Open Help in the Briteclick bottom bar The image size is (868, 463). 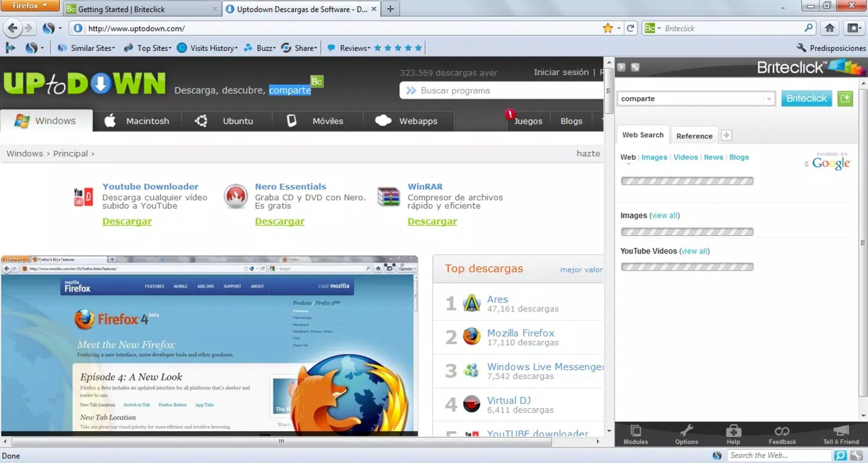[733, 435]
